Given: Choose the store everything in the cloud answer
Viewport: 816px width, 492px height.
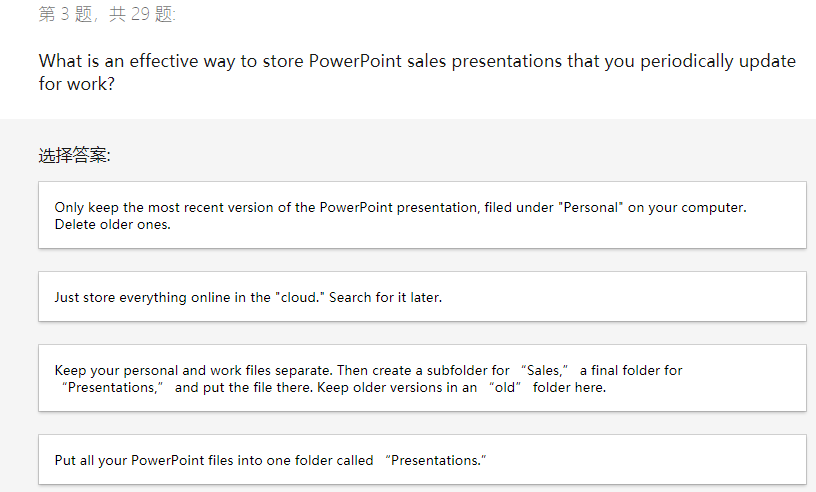Looking at the screenshot, I should (421, 297).
